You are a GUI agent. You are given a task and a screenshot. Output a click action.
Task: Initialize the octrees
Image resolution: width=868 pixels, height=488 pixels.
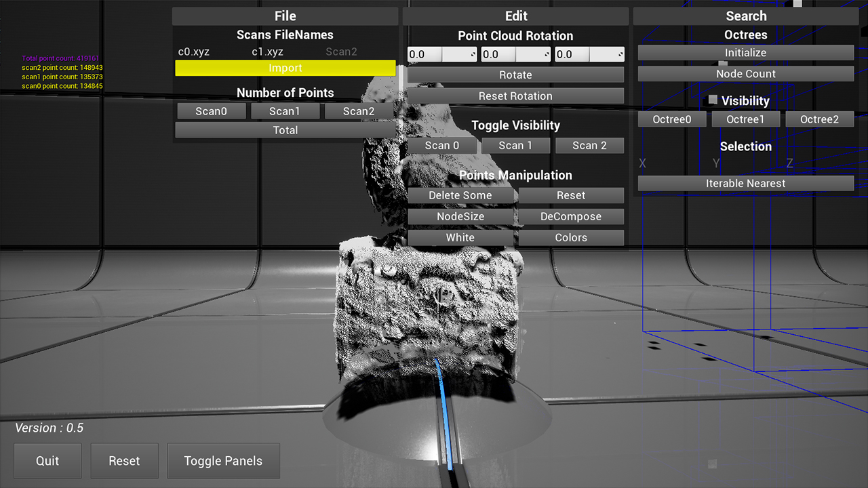pos(745,53)
